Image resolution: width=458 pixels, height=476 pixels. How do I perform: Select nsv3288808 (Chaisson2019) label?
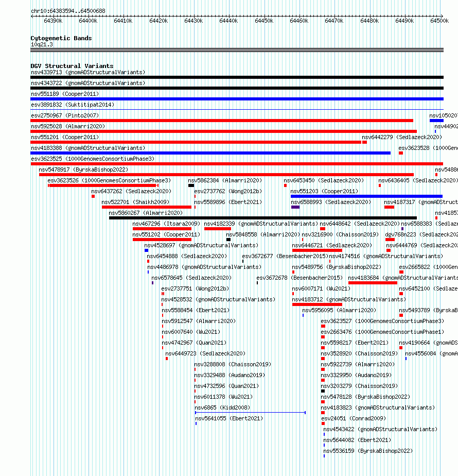pos(233,364)
